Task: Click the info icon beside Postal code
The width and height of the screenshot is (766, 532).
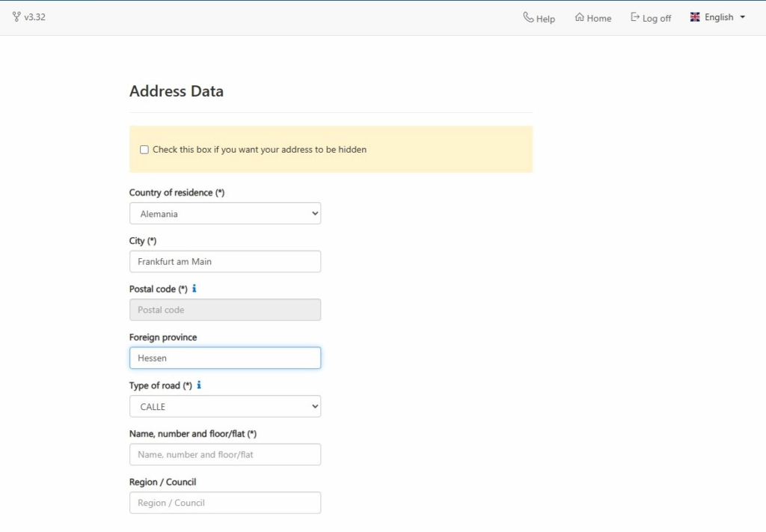Action: (x=194, y=289)
